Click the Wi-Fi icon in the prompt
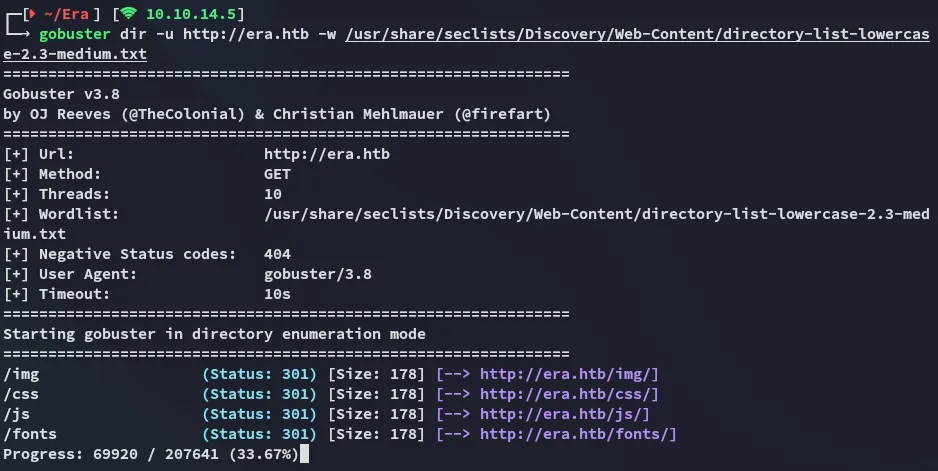The height and width of the screenshot is (471, 938). click(x=131, y=13)
